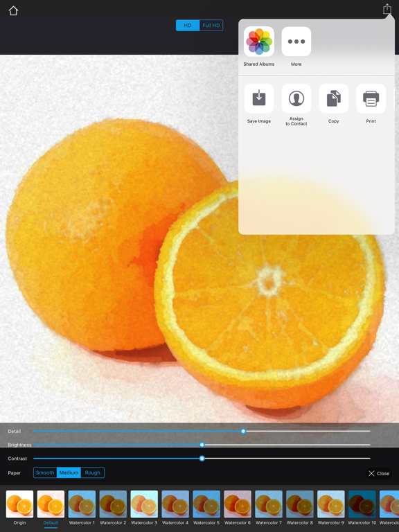The width and height of the screenshot is (399, 532).
Task: Set paper texture to Medium
Action: 69,472
